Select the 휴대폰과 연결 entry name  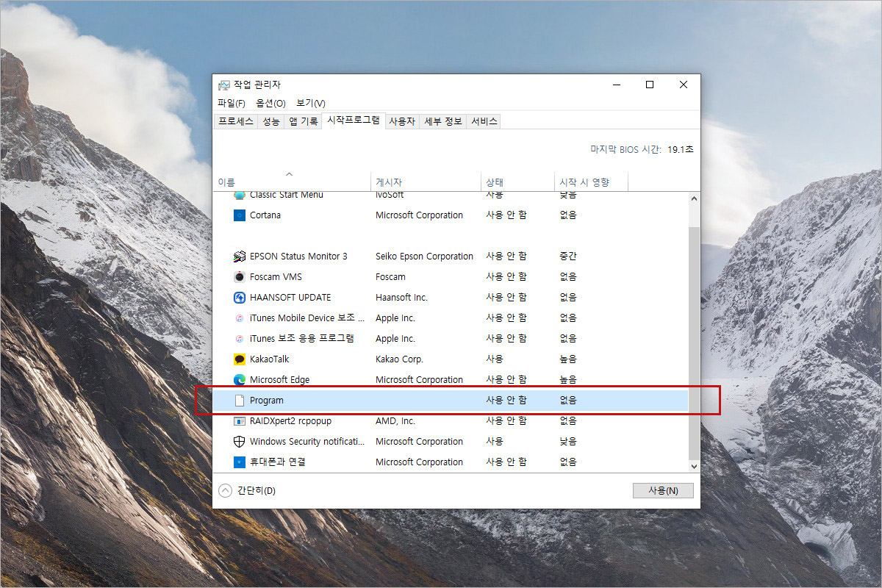[278, 462]
